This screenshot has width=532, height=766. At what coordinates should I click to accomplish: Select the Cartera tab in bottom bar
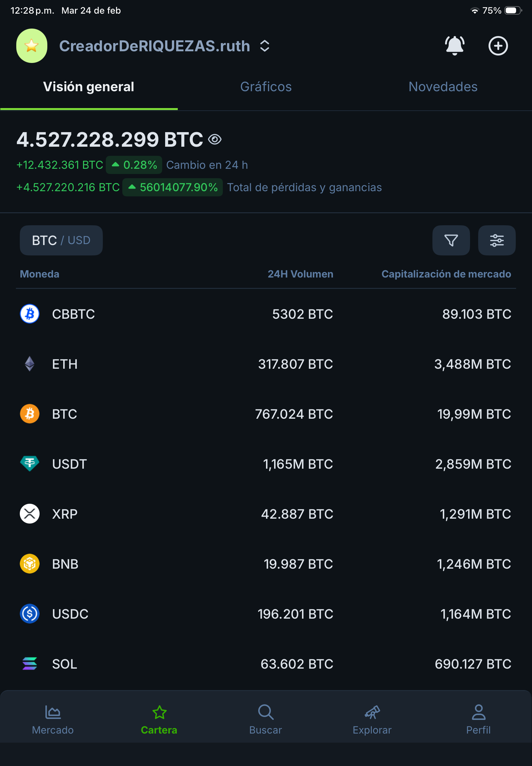point(159,720)
